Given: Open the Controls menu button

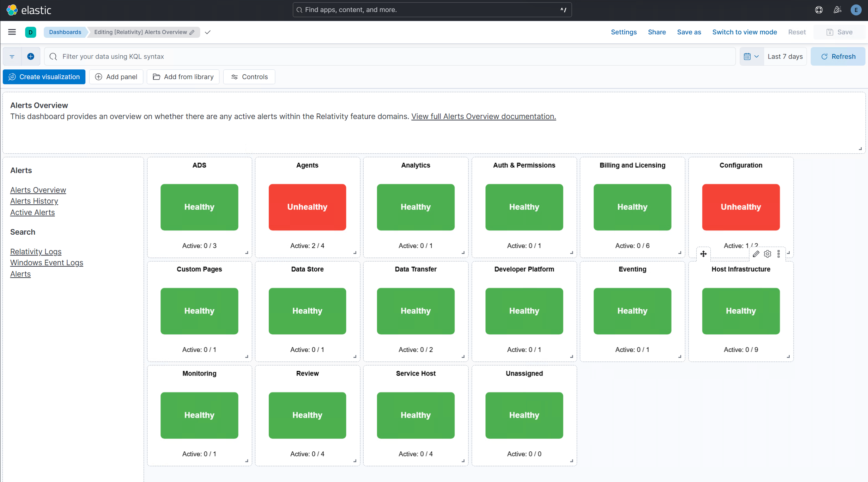Looking at the screenshot, I should coord(249,77).
